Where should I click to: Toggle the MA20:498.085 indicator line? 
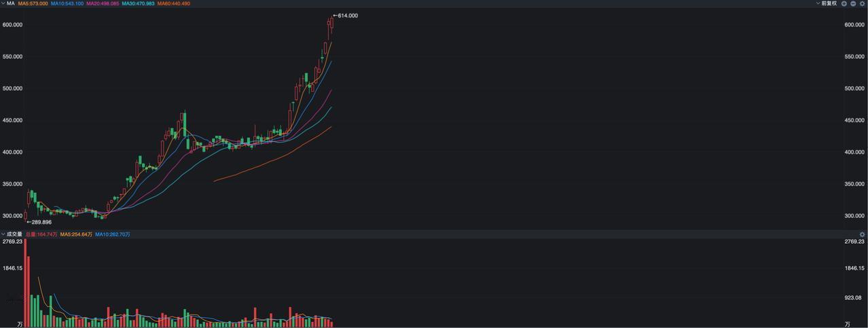coord(103,3)
